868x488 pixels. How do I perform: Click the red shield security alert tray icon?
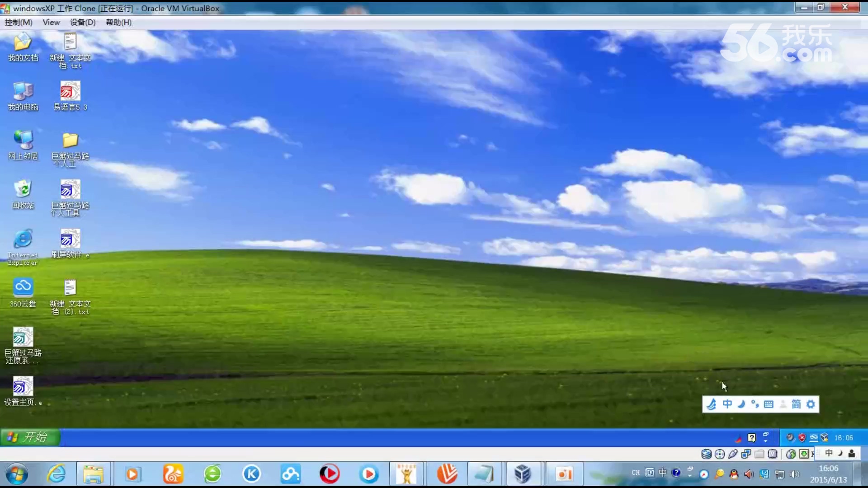coord(802,437)
